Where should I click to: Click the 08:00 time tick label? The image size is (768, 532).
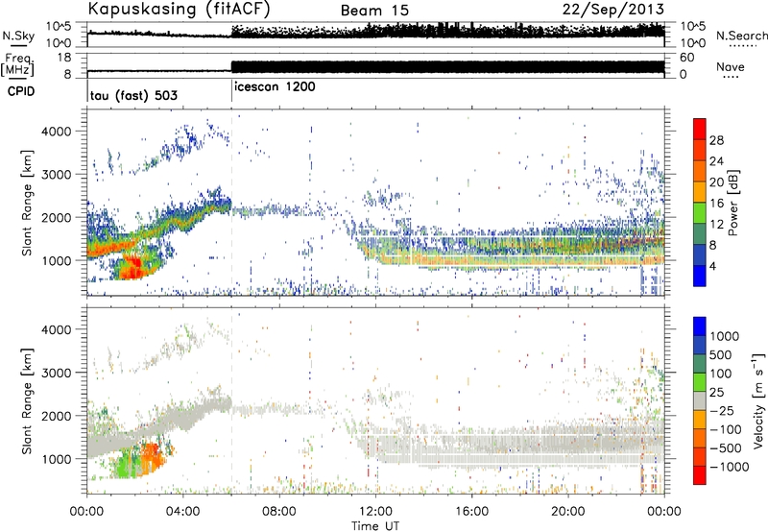pyautogui.click(x=279, y=512)
